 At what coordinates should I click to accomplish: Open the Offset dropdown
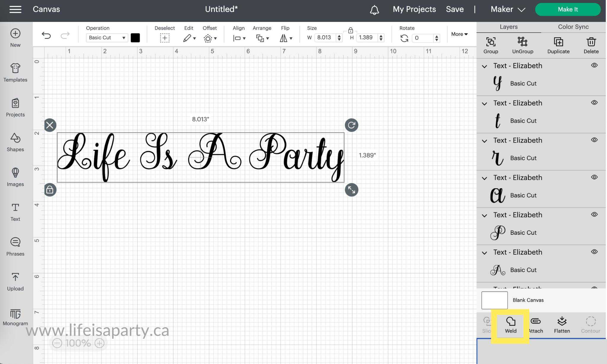pos(210,38)
